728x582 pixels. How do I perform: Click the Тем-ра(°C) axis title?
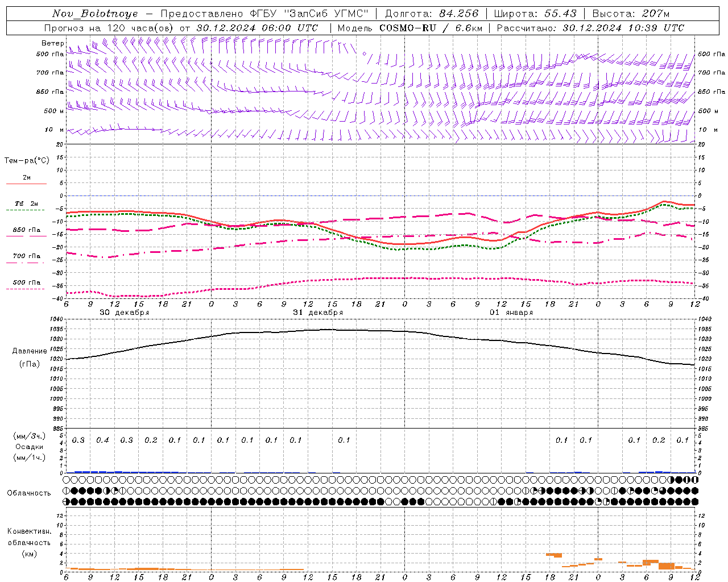[x=27, y=161]
